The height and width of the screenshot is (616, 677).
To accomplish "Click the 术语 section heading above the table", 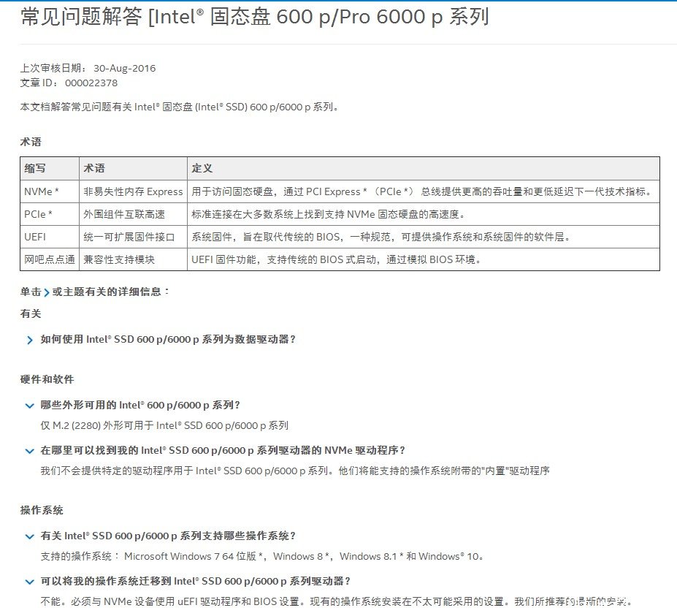I will (x=31, y=142).
